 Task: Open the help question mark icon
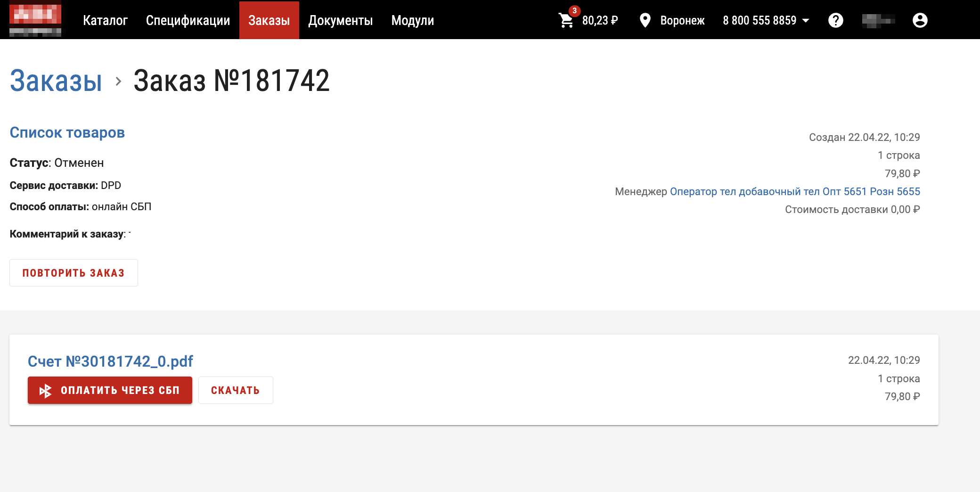pos(835,20)
